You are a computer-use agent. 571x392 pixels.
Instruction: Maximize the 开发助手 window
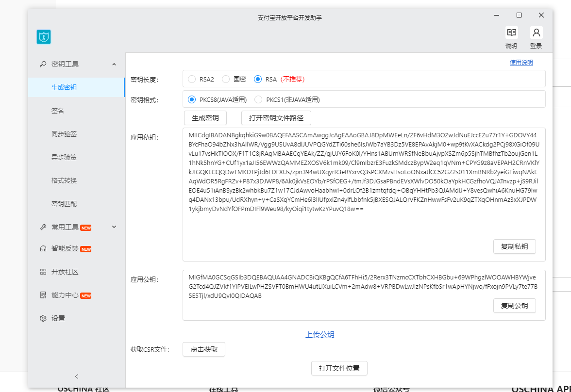519,16
